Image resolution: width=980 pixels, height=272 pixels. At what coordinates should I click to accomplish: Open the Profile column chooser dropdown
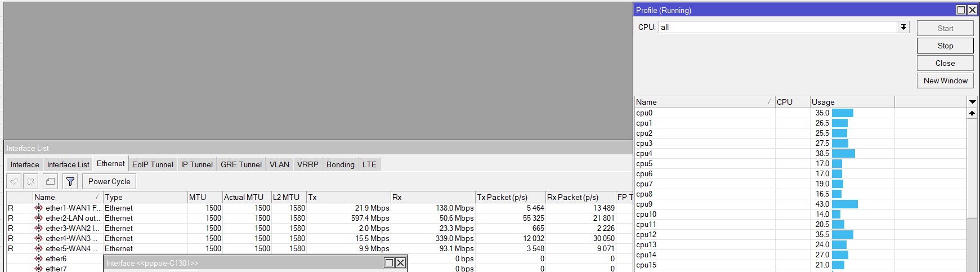[x=972, y=102]
